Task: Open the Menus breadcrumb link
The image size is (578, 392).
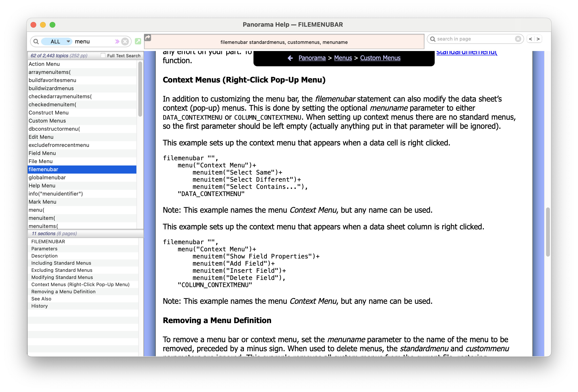Action: tap(343, 58)
